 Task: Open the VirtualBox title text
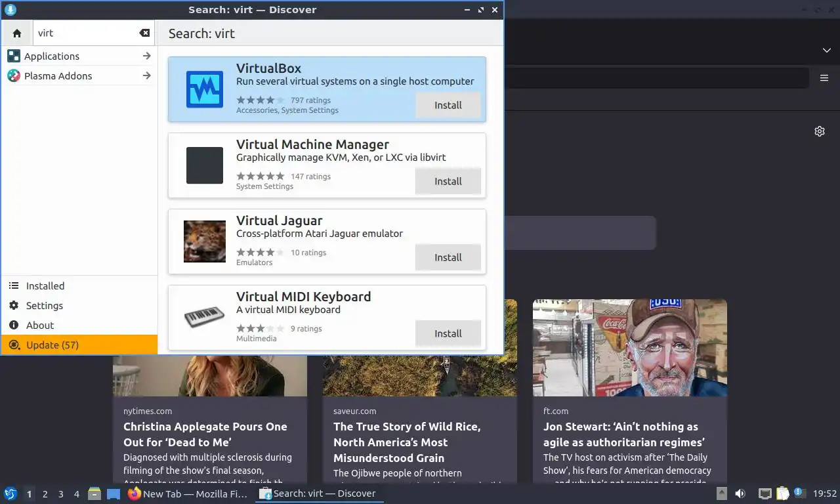point(268,68)
